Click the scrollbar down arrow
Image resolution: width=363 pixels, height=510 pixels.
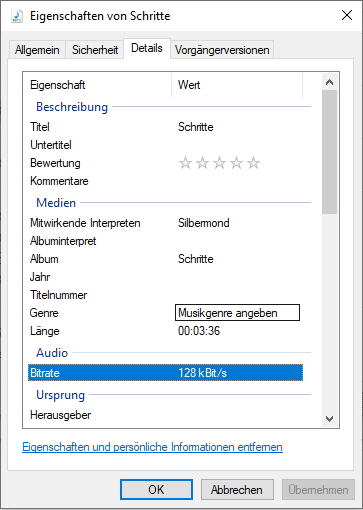[x=329, y=419]
